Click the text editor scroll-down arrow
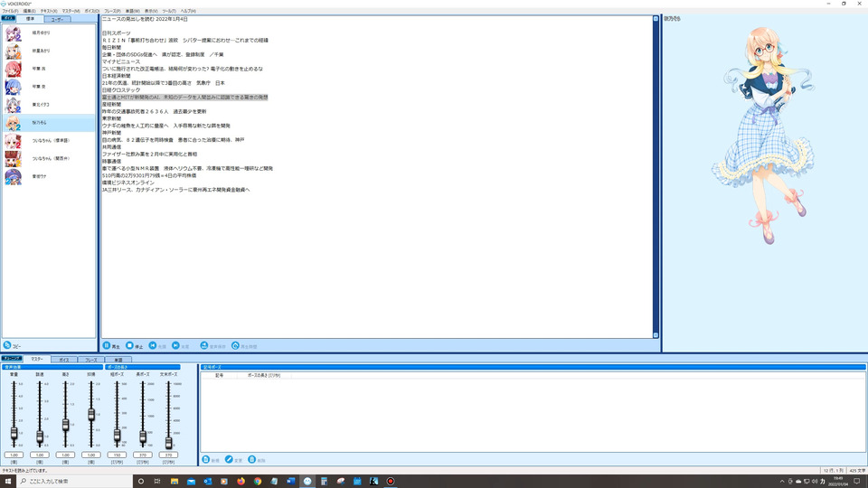868x488 pixels. [x=656, y=334]
